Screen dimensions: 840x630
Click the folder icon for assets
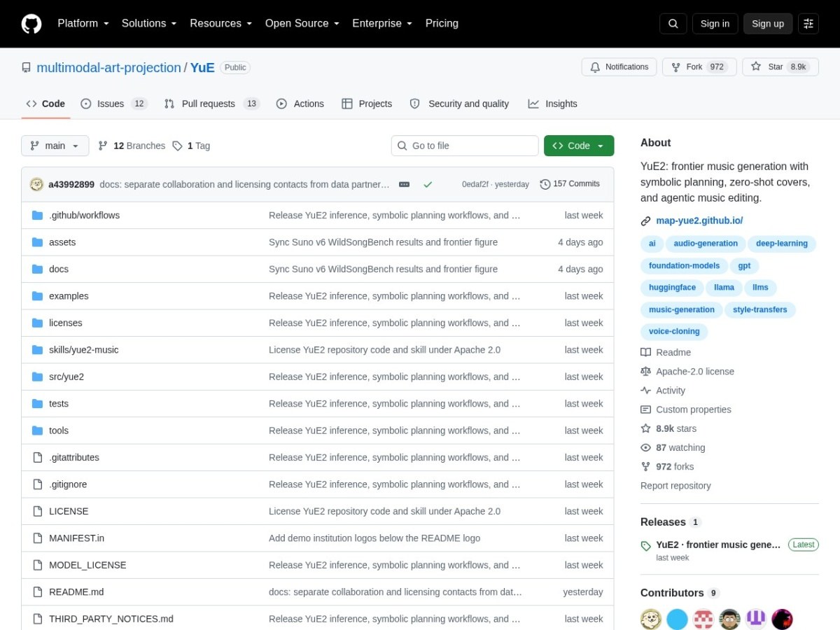pyautogui.click(x=37, y=242)
